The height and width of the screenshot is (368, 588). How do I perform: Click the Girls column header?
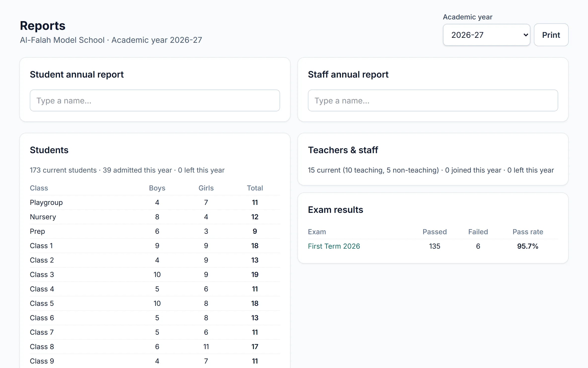click(206, 188)
